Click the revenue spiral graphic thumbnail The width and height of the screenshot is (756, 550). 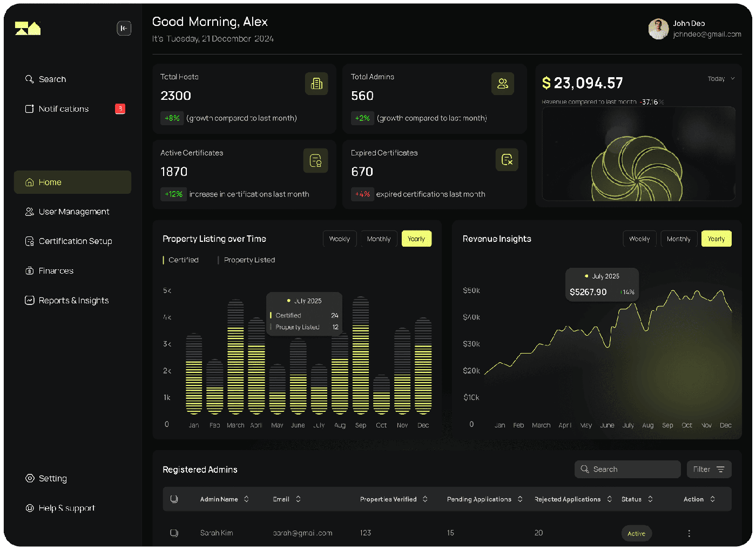[x=639, y=154]
